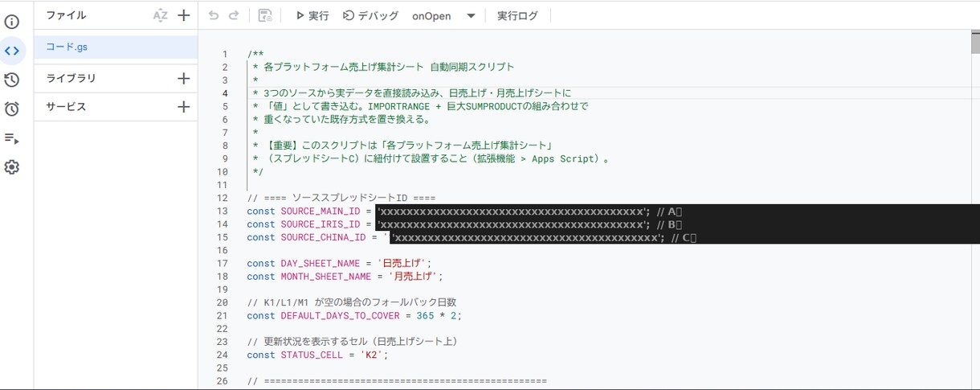The width and height of the screenshot is (980, 390).
Task: Click the デバッグ debug button
Action: [370, 15]
